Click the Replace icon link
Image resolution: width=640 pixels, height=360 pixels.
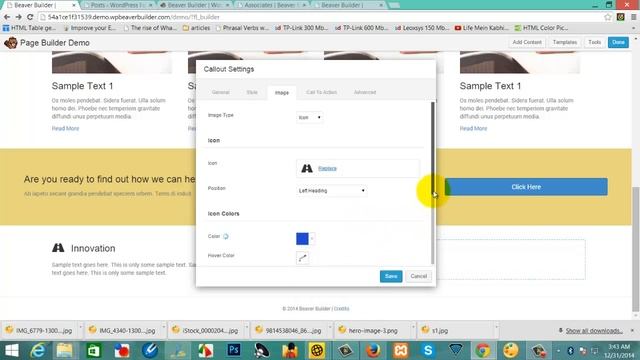click(x=327, y=168)
